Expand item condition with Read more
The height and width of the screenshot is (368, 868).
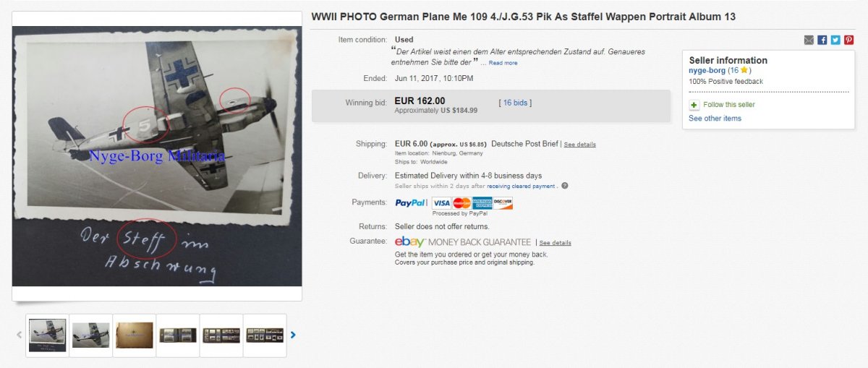click(503, 63)
